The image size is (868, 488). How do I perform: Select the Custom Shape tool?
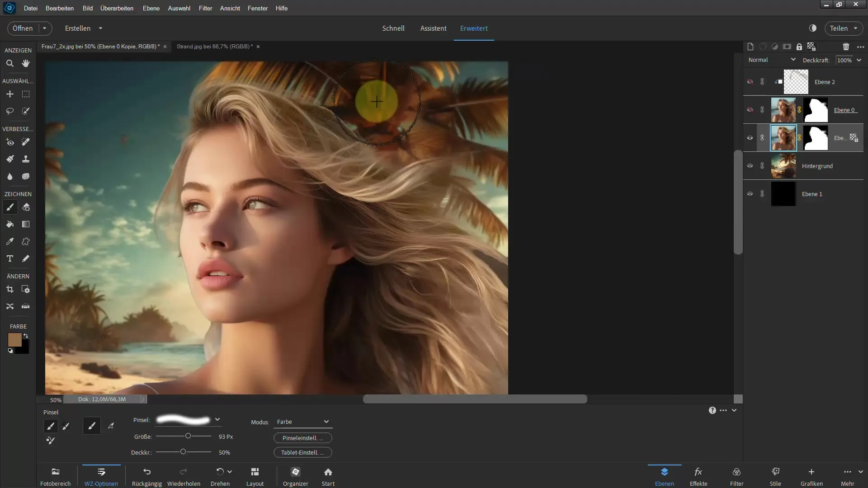coord(26,241)
